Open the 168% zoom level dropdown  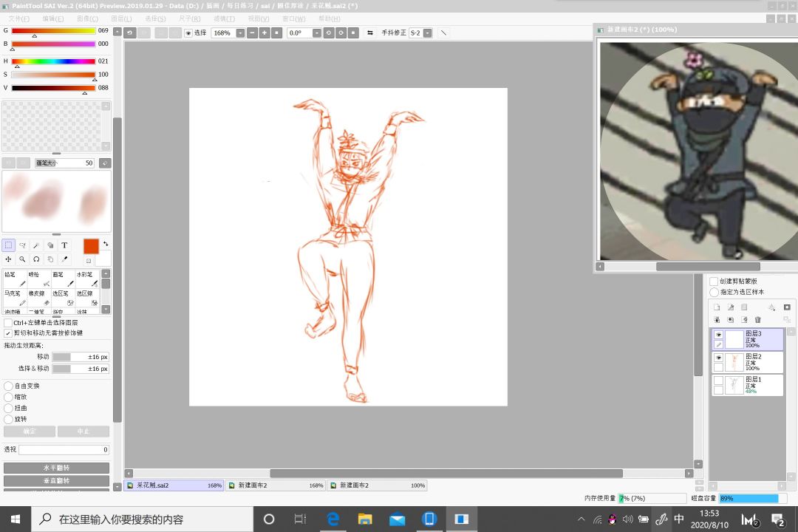point(240,33)
